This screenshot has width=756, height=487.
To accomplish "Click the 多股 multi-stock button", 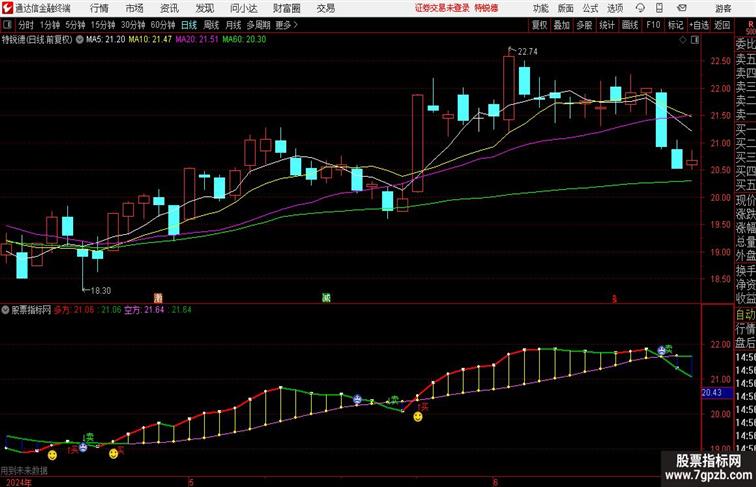I will pyautogui.click(x=584, y=25).
